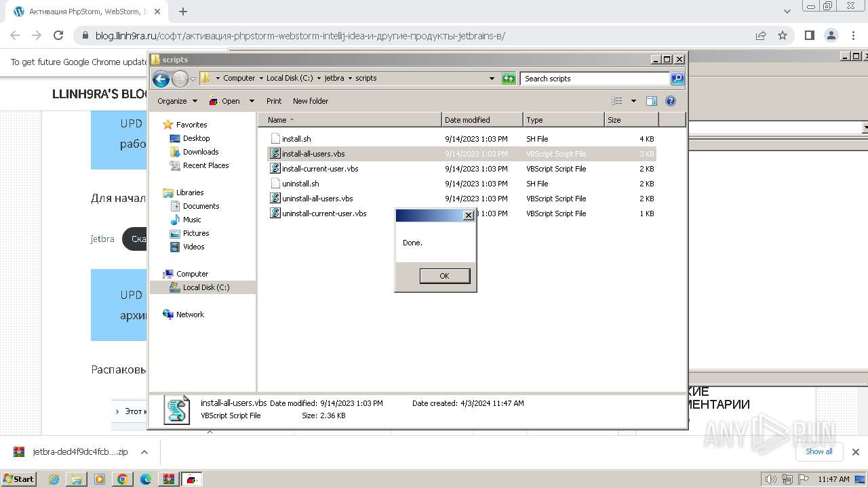Click the Chrome address bar URL
Screen dimensions: 868x488
[x=300, y=36]
